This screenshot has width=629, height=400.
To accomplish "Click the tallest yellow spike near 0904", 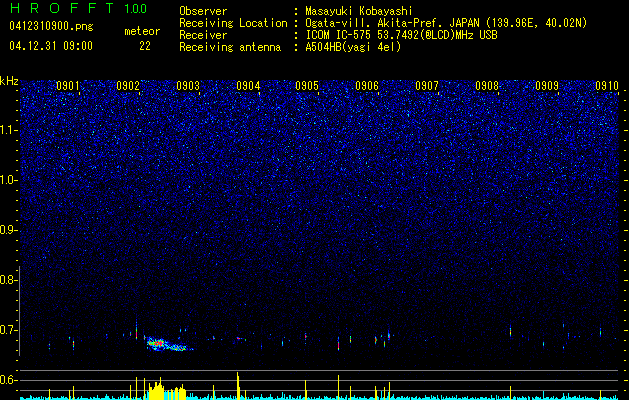I will [238, 386].
